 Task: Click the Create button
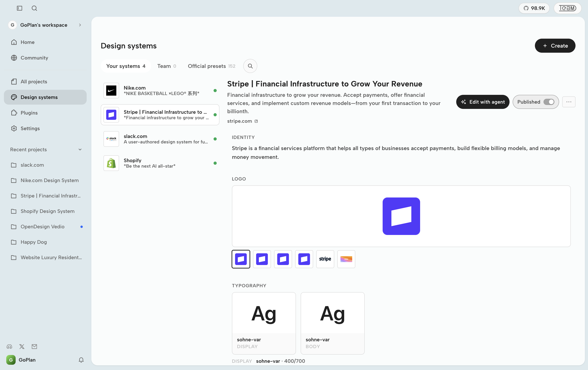click(x=555, y=46)
